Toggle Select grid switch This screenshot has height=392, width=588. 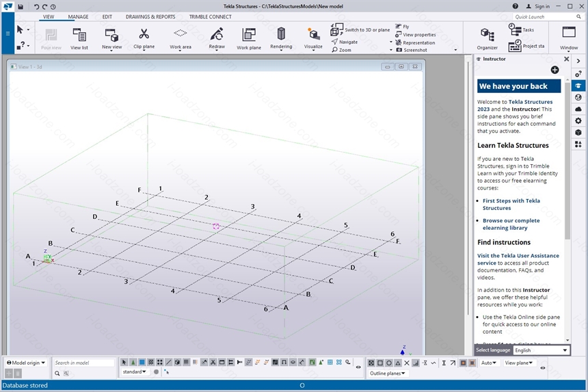click(187, 363)
